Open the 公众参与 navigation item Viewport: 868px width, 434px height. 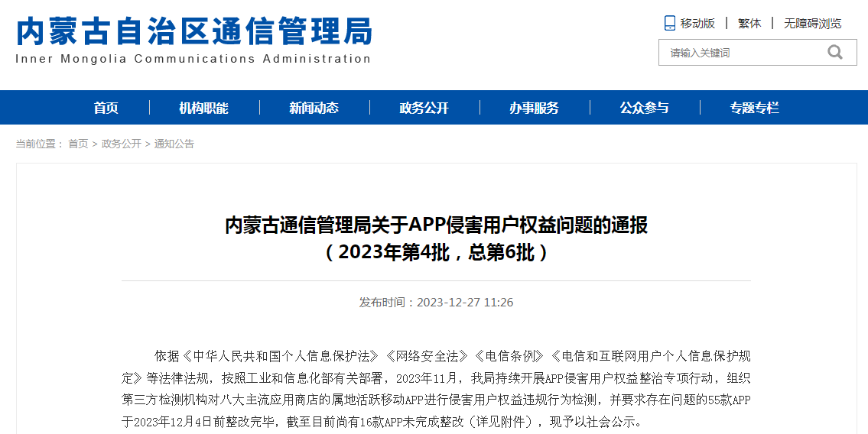645,108
